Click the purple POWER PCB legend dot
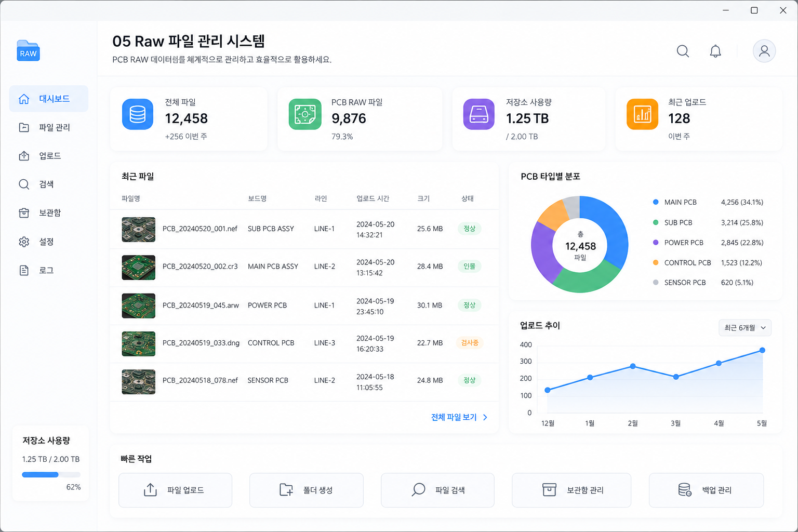798x532 pixels. coord(656,243)
